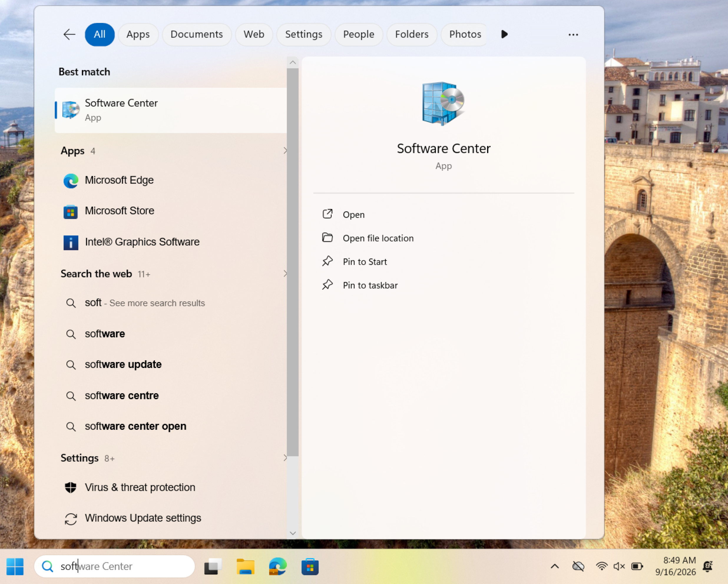Click the cloud sync off tray icon
Screen dimensions: 728x584
click(578, 566)
